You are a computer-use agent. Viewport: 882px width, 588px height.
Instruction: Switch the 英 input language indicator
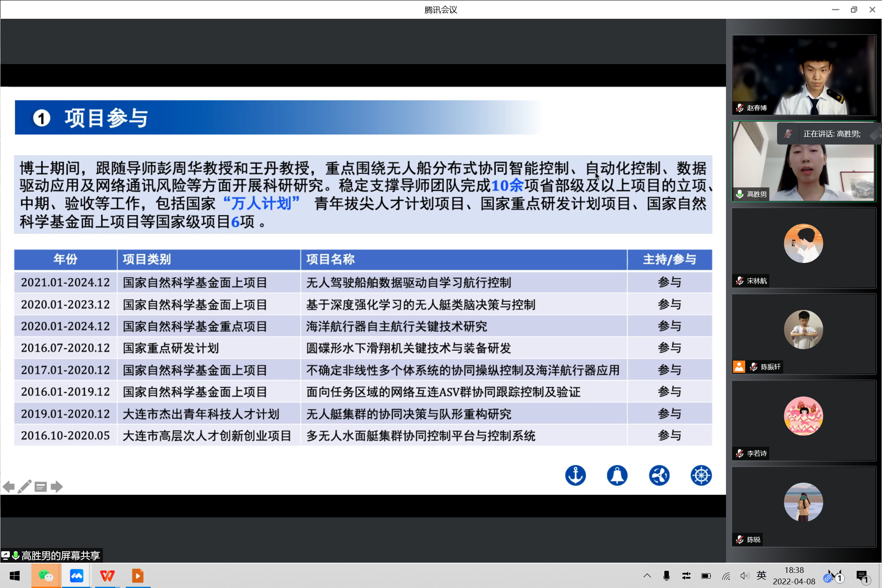pos(762,576)
